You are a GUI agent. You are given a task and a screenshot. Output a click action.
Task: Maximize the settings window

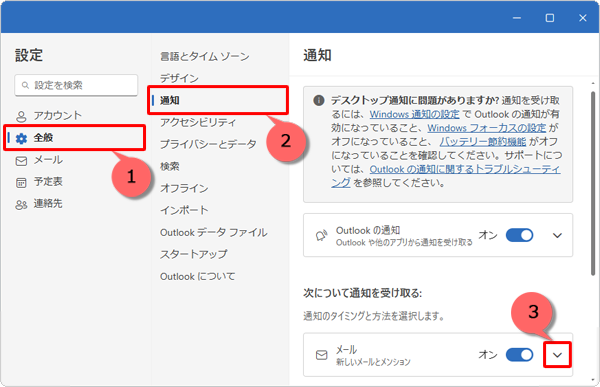tap(550, 18)
